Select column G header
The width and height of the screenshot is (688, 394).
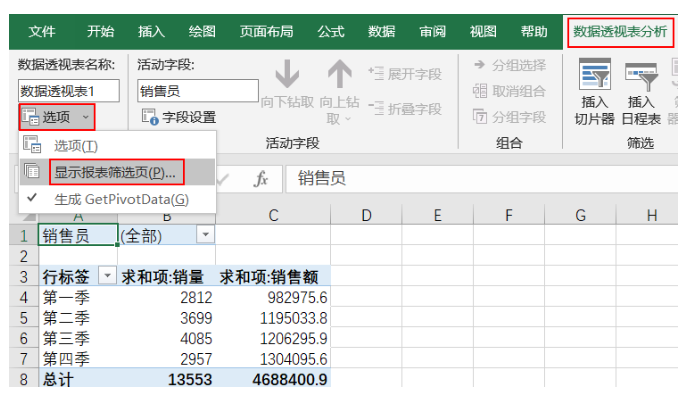click(x=580, y=215)
